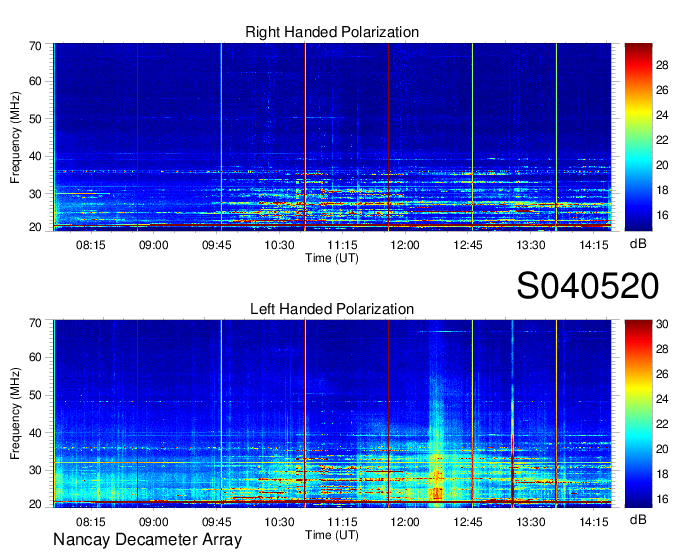Viewport: 680px width, 552px height.
Task: Click the dB unit label of upper scale
Action: [638, 244]
